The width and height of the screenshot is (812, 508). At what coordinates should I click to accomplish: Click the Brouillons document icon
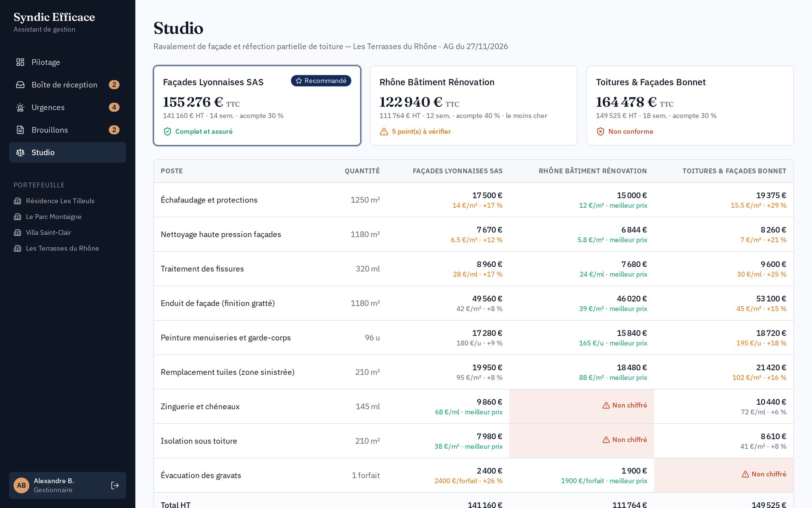click(x=20, y=130)
